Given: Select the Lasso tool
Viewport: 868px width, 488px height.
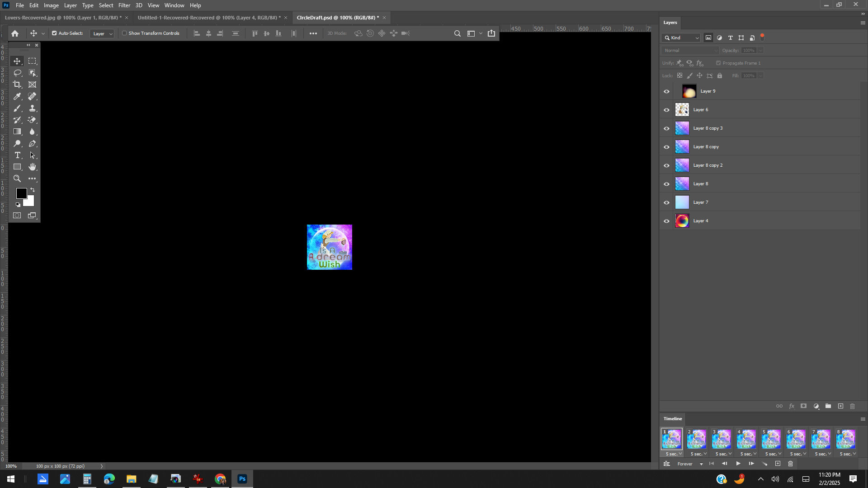Looking at the screenshot, I should click(x=17, y=73).
